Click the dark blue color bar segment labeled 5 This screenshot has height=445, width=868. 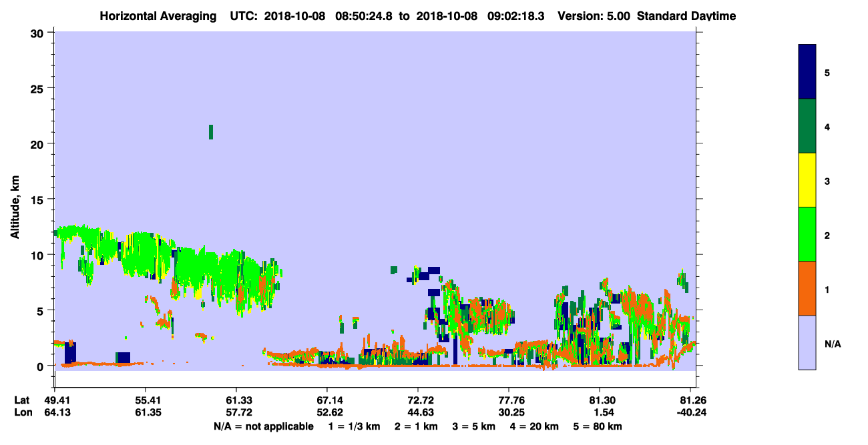807,71
